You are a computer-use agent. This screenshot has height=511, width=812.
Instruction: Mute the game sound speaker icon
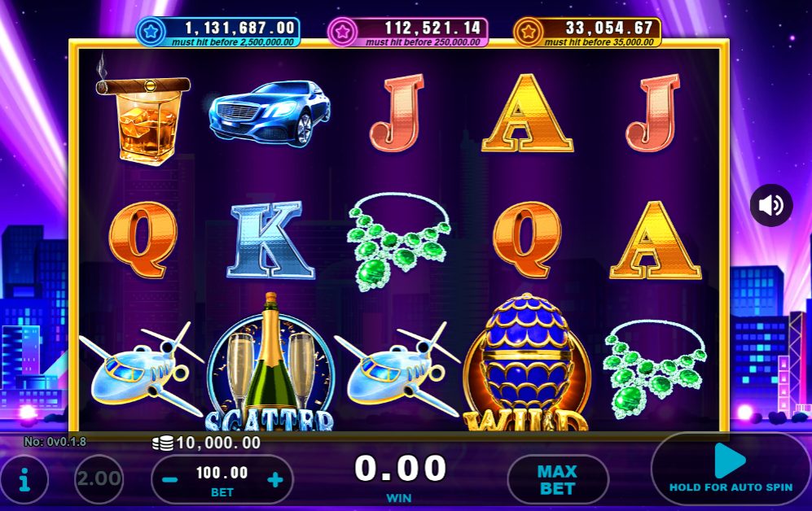point(771,205)
